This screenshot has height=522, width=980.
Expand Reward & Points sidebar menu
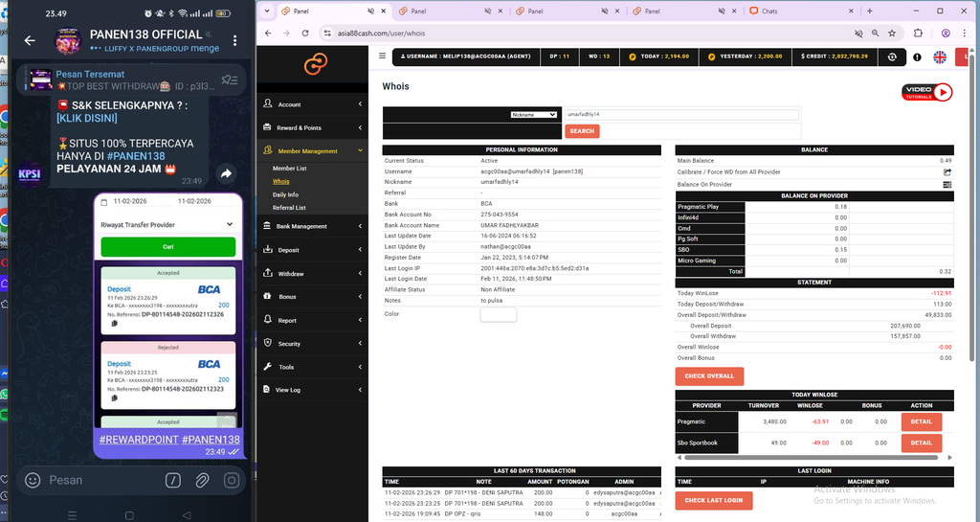point(312,127)
